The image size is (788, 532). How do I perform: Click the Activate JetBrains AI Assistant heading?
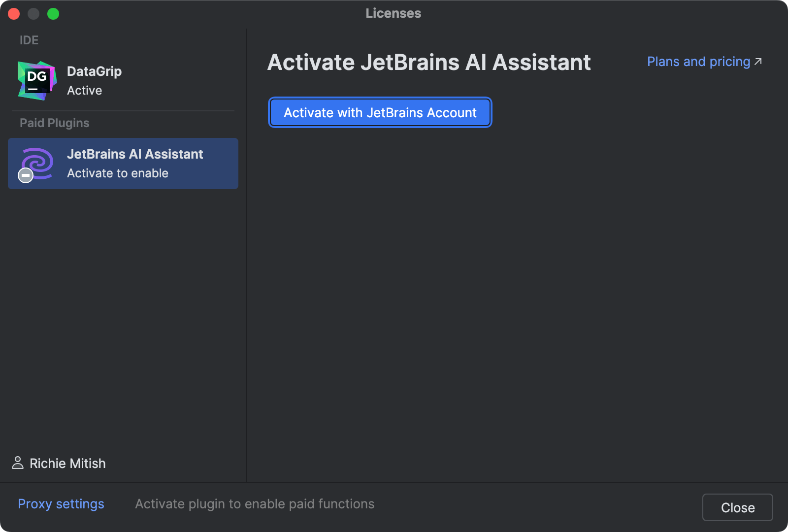[428, 62]
